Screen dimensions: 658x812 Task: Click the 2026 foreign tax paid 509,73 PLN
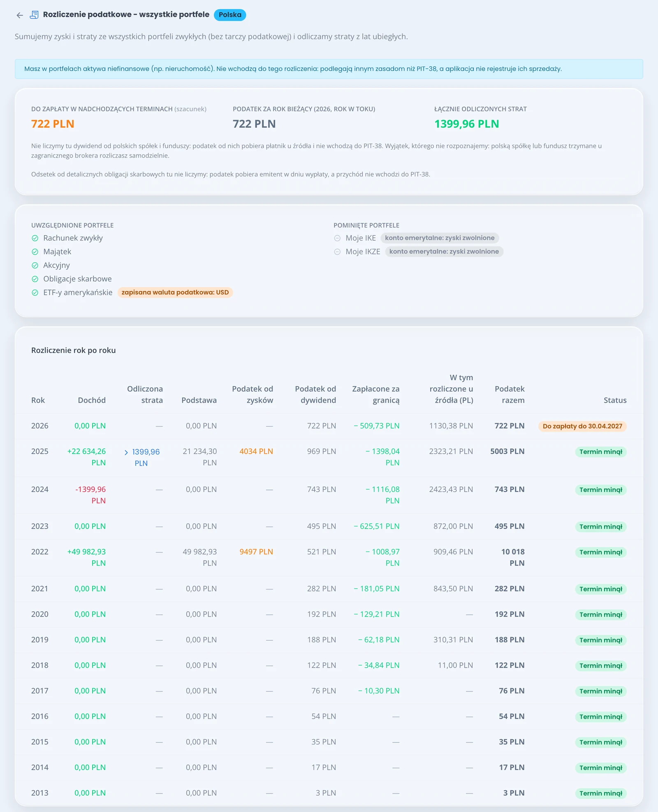[377, 426]
